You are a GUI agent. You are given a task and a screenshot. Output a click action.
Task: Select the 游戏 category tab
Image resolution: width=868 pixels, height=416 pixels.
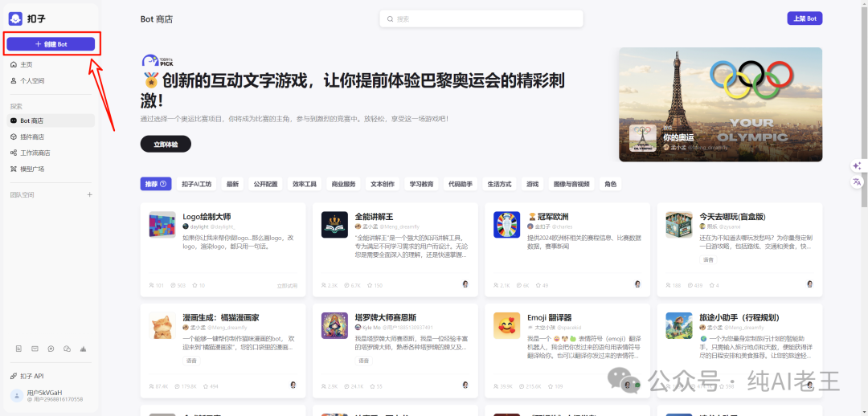coord(533,184)
